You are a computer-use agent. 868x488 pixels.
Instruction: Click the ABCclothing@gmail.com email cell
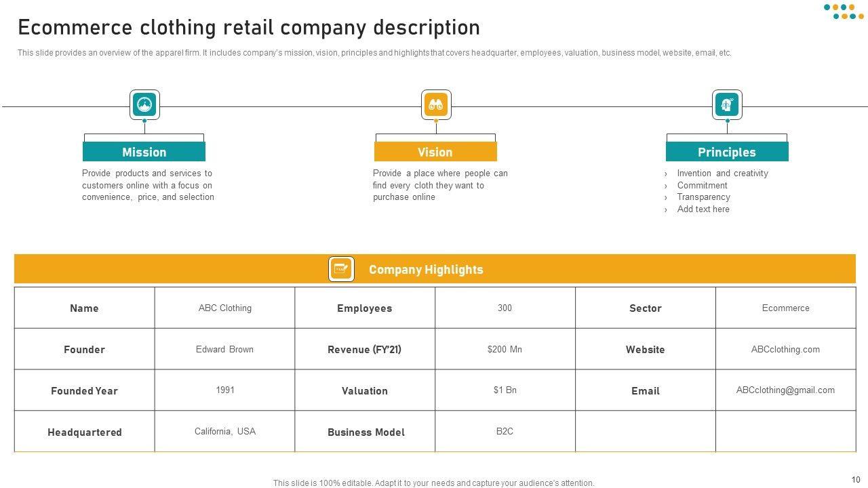(785, 390)
